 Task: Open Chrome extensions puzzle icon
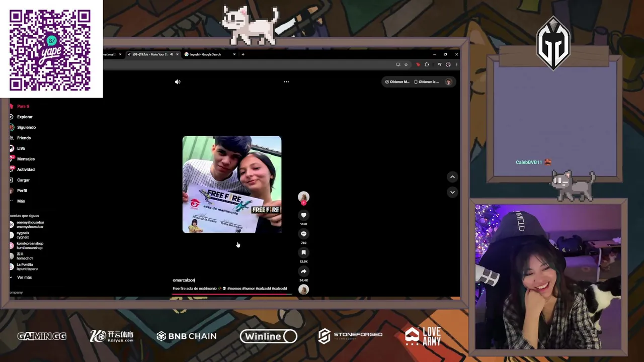pos(427,64)
